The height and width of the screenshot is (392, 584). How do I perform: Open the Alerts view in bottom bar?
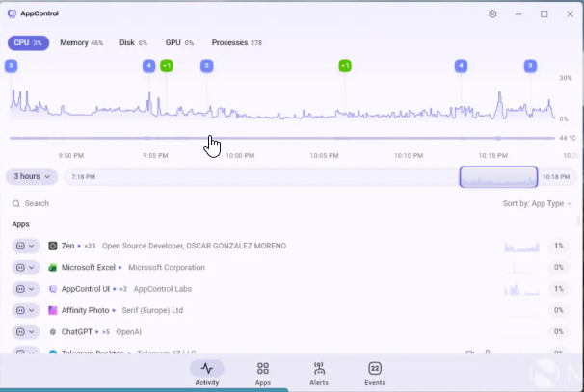point(319,373)
